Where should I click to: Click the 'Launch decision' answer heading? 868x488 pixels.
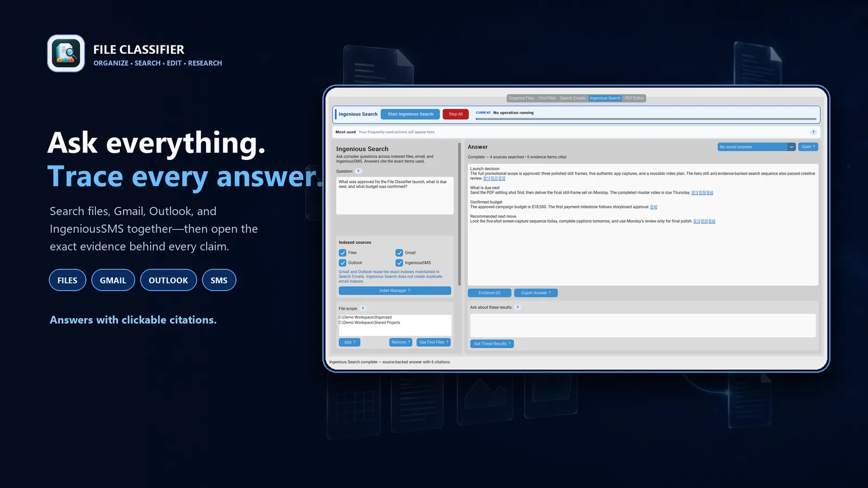484,169
